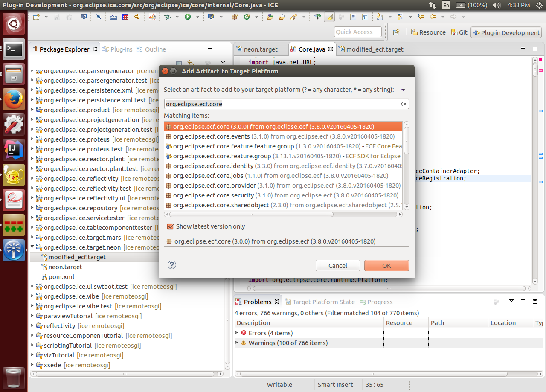546x392 pixels.
Task: Click the Back navigation arrow in toolbar
Action: pos(433,17)
